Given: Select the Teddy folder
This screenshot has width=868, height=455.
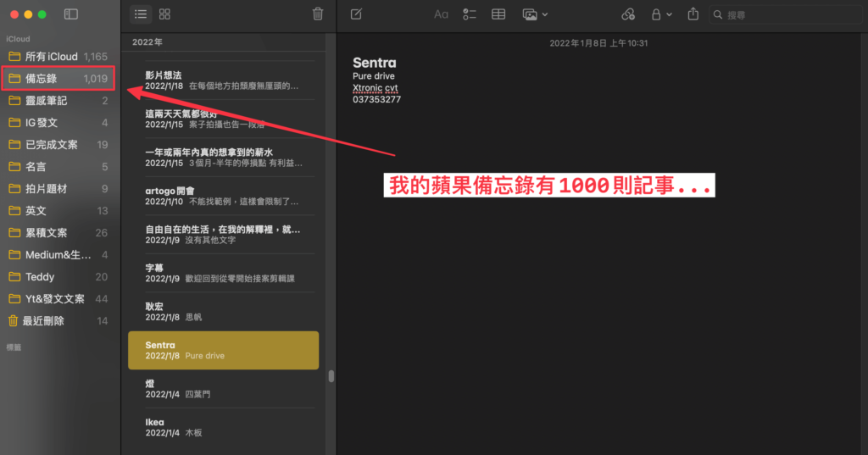Looking at the screenshot, I should pyautogui.click(x=58, y=277).
